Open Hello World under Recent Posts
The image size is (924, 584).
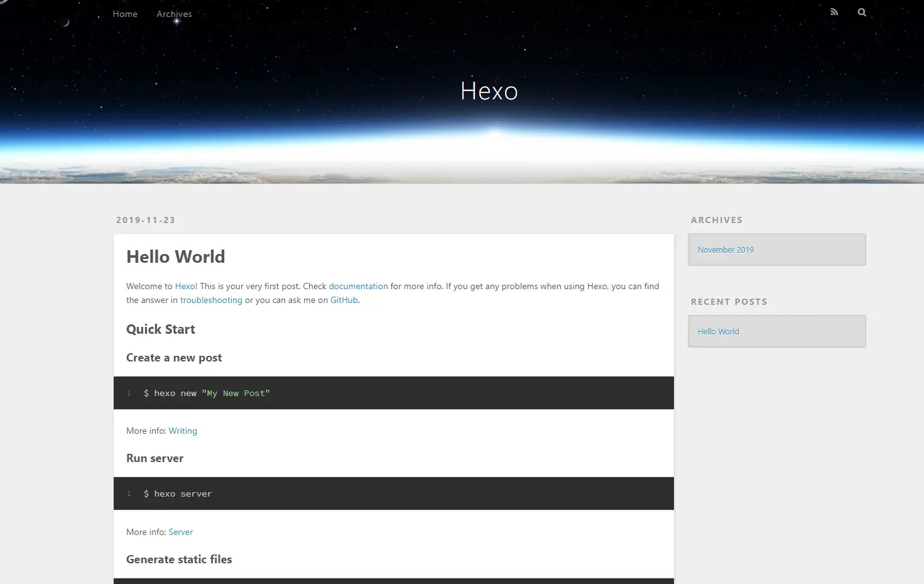[x=718, y=331]
